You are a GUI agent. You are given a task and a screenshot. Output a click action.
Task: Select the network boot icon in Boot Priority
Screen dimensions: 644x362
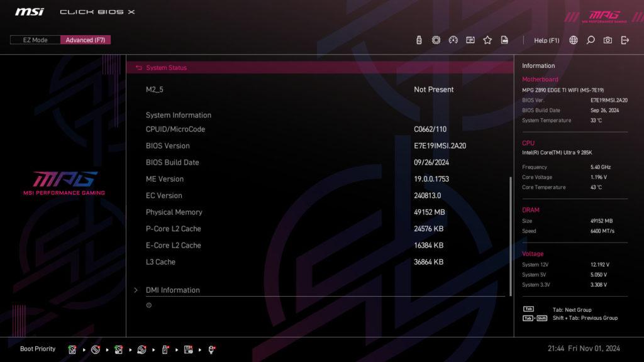[x=211, y=349]
